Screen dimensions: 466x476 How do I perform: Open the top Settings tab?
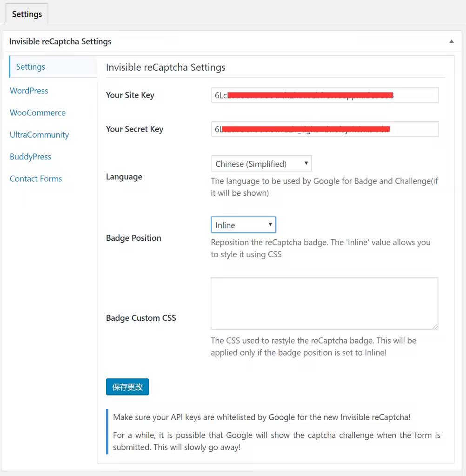coord(27,14)
